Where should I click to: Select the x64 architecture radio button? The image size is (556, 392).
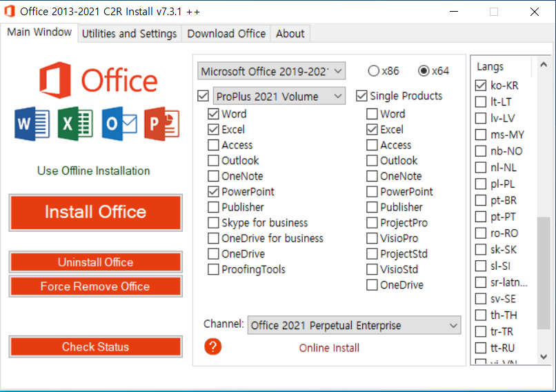(424, 71)
